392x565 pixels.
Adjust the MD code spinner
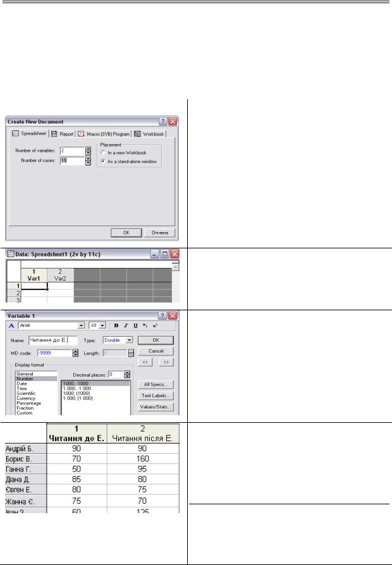[x=75, y=353]
